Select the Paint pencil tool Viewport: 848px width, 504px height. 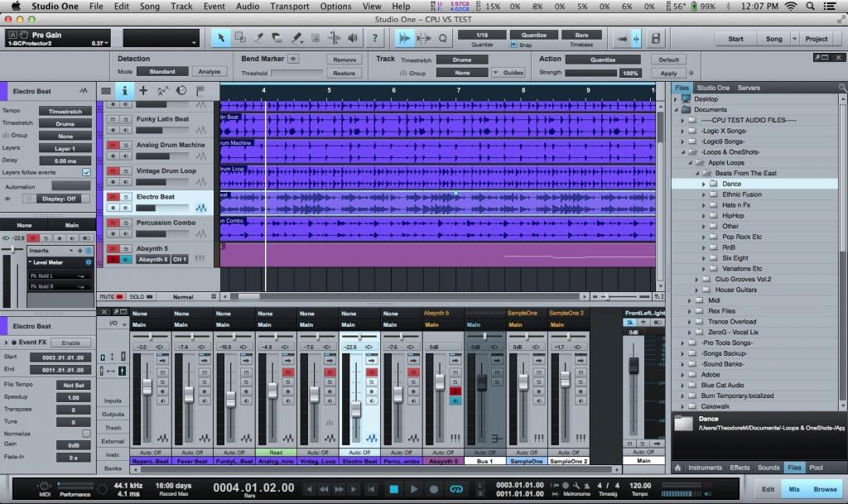pos(297,38)
